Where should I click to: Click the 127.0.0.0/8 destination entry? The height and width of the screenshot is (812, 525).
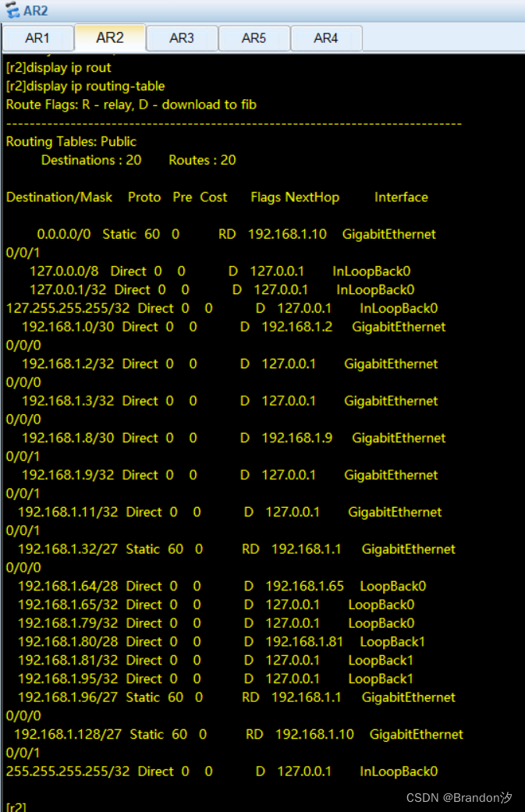click(64, 271)
